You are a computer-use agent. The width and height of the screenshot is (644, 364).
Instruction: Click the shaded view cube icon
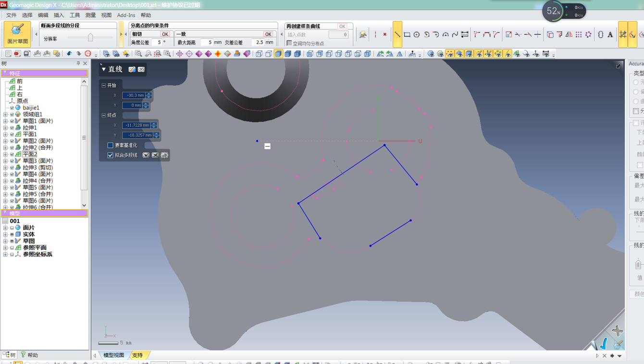(x=278, y=54)
